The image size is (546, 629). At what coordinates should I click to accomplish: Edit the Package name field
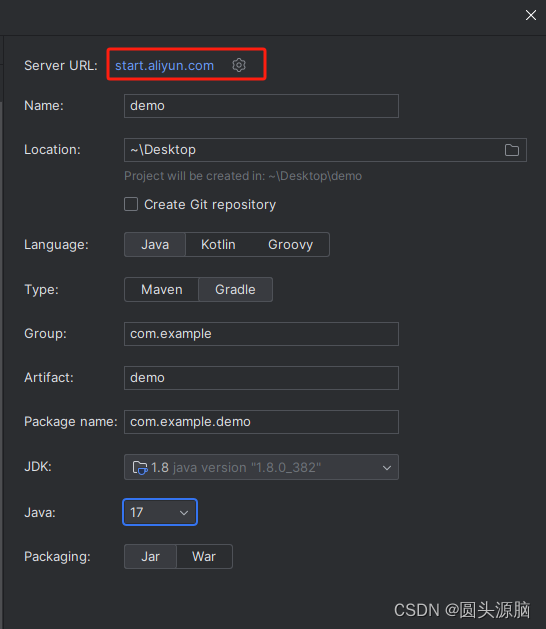click(261, 422)
